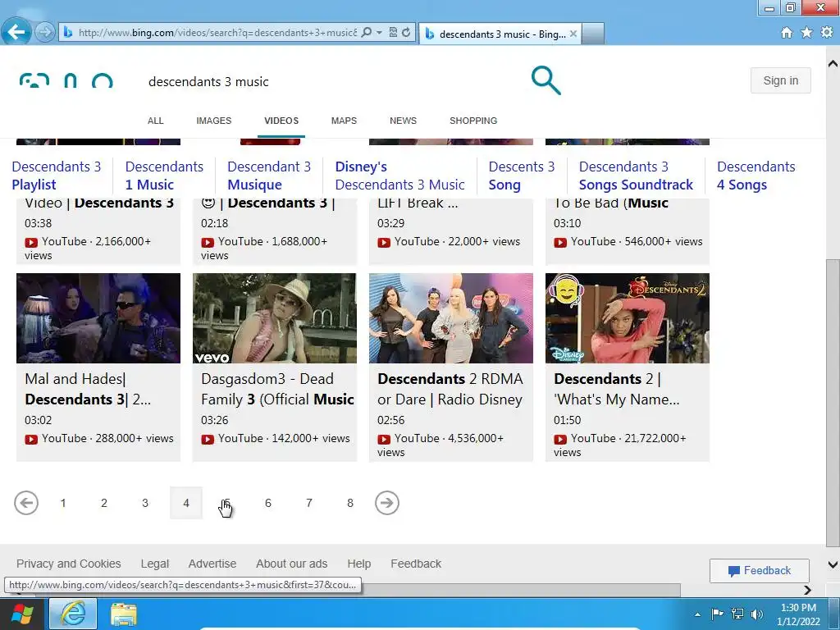Image resolution: width=840 pixels, height=630 pixels.
Task: Click the YouTube icon beside 288,000+ views
Action: (x=31, y=440)
